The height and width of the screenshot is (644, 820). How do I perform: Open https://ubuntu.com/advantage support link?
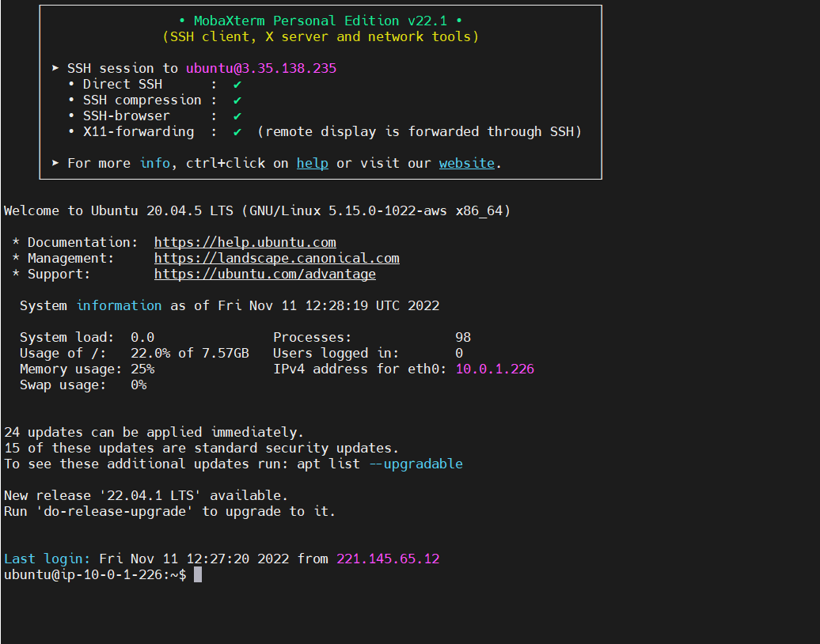click(x=264, y=274)
